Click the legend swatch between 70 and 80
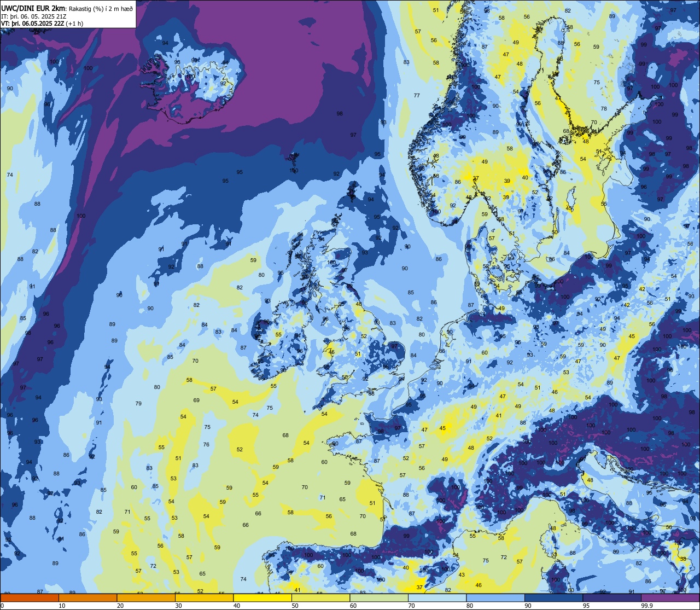Screen dimensions: 700x610 (437, 597)
